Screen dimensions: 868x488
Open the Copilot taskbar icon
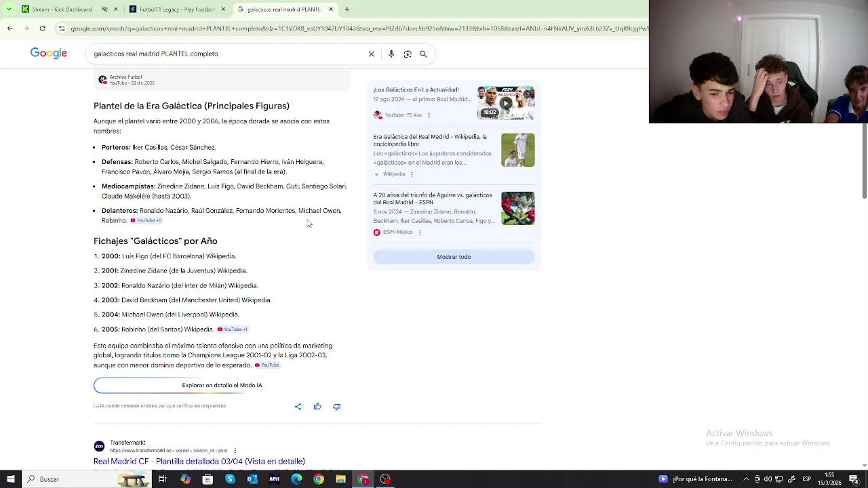pyautogui.click(x=185, y=479)
